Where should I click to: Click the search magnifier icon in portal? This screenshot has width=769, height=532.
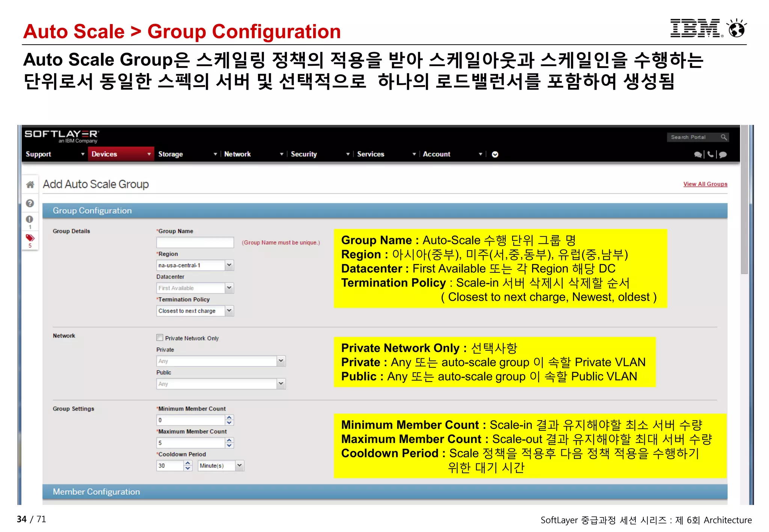click(x=724, y=137)
